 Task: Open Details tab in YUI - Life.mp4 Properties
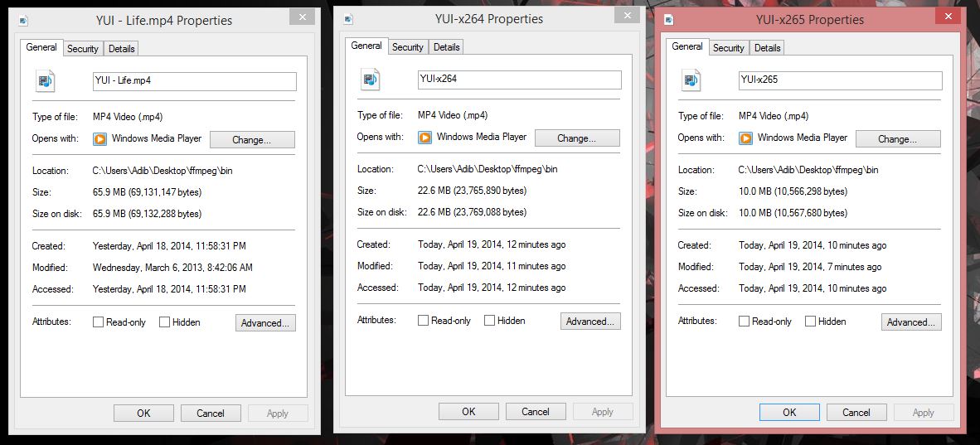[120, 49]
